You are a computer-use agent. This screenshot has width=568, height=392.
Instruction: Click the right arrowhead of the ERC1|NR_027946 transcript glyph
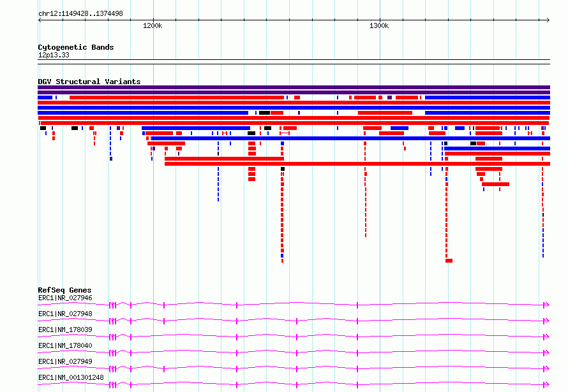tap(547, 305)
